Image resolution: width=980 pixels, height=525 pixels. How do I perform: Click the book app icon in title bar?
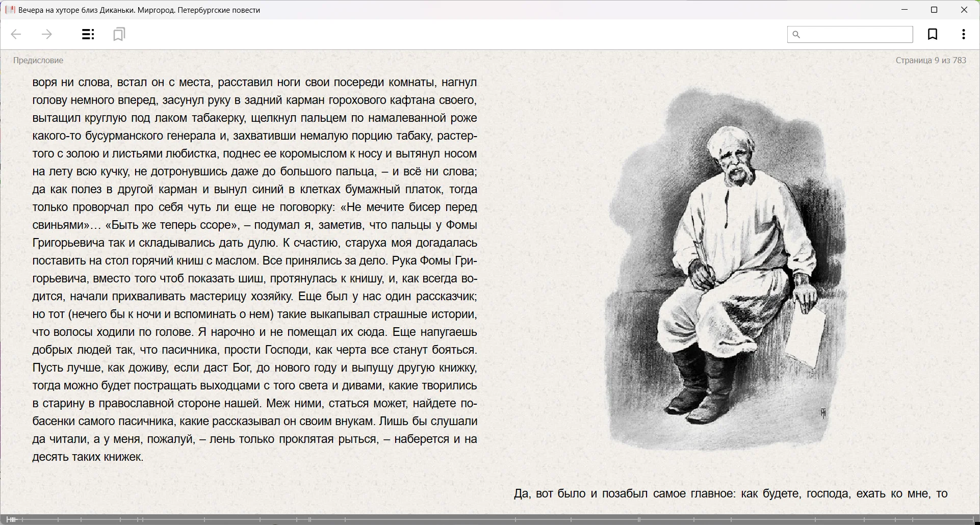10,10
